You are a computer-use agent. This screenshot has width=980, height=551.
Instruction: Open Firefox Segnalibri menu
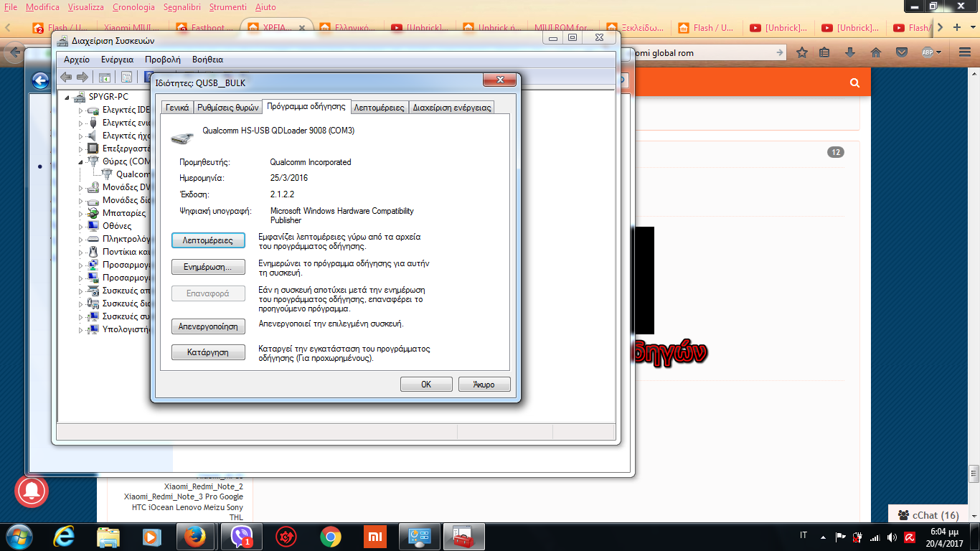tap(182, 7)
